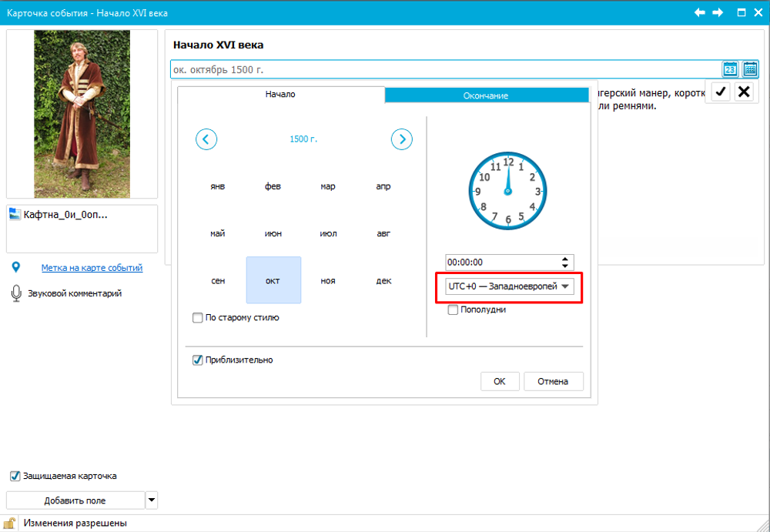Toggle the 'Защищаемая карточка' checkbox
This screenshot has width=770, height=532.
pyautogui.click(x=15, y=476)
